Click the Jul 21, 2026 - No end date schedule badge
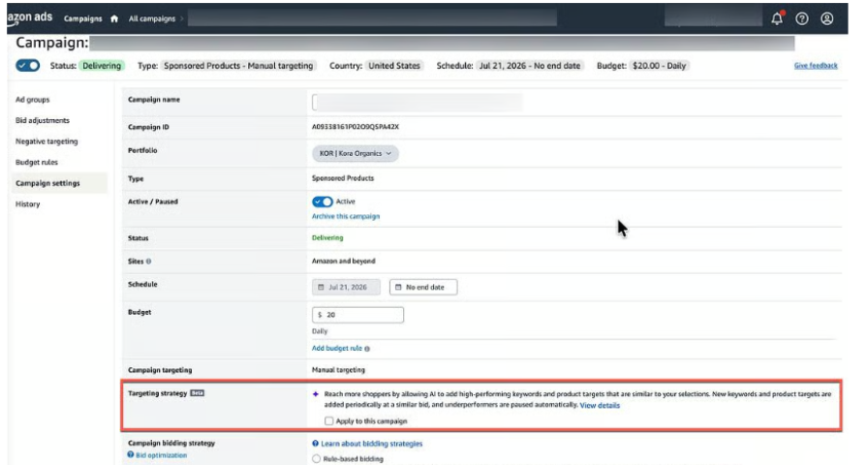Image resolution: width=868 pixels, height=465 pixels. [530, 66]
